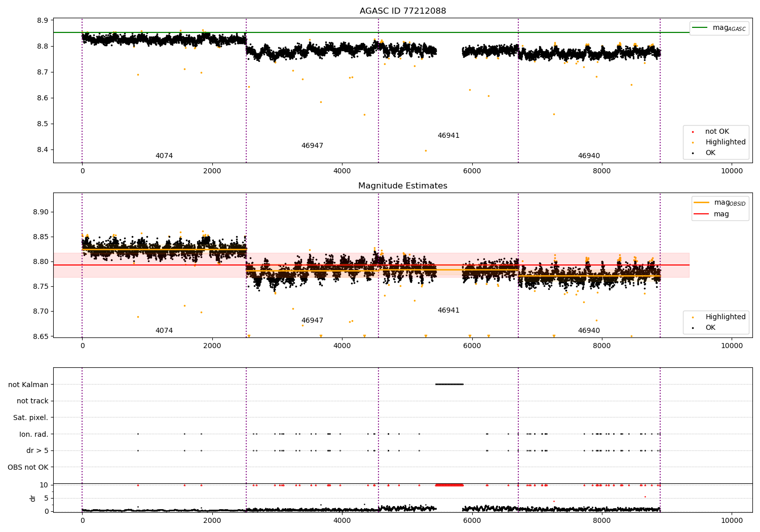Select the mag OBSID legend label
The width and height of the screenshot is (760, 532).
(x=730, y=203)
